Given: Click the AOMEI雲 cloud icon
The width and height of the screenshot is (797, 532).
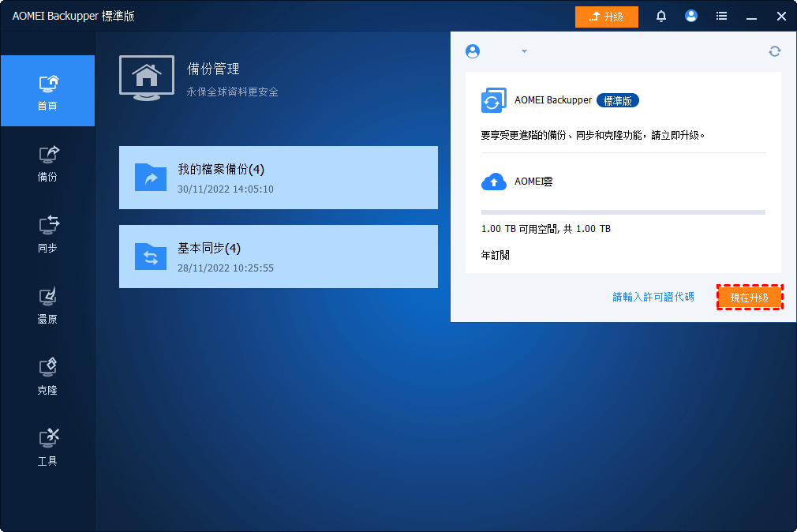Looking at the screenshot, I should [493, 182].
